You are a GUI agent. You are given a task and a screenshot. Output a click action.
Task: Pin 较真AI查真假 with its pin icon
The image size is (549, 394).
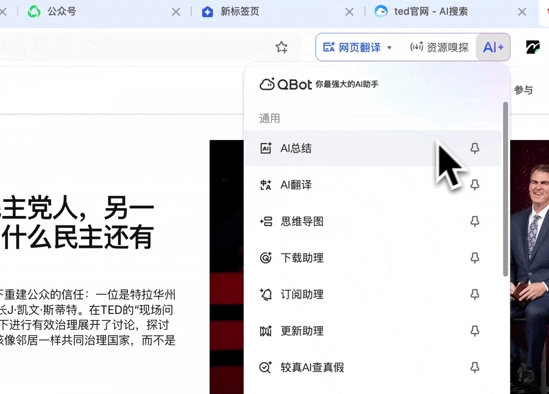[474, 367]
